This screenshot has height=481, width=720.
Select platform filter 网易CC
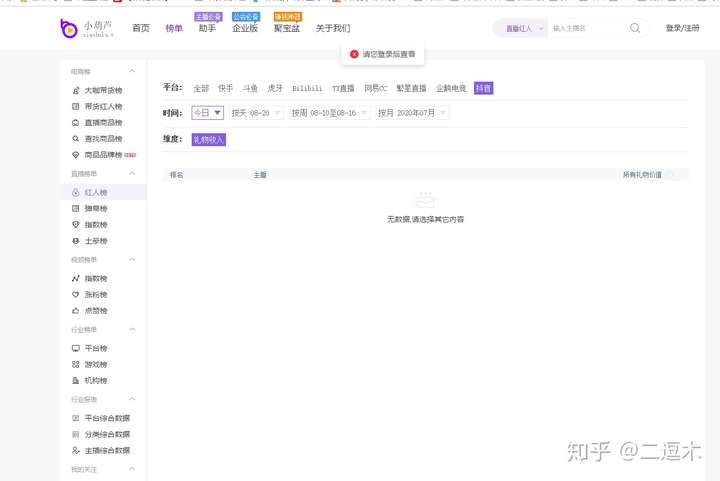pyautogui.click(x=376, y=88)
